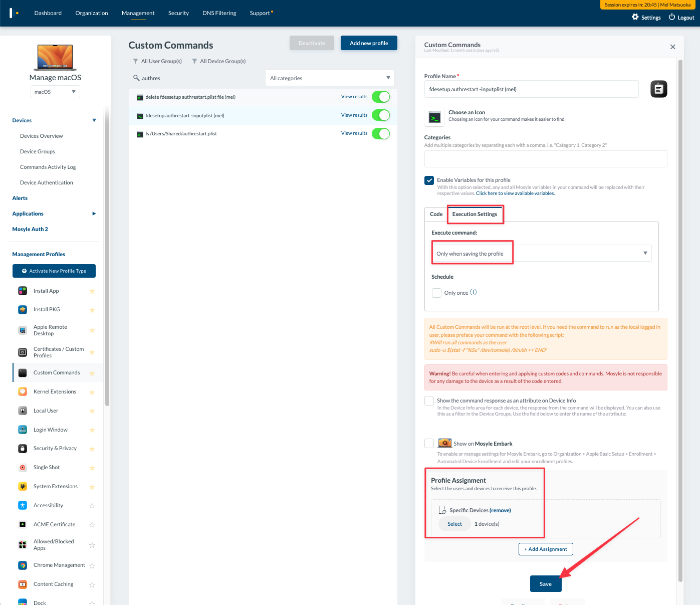Viewport: 700px width, 605px height.
Task: Click here to view available variables link
Action: (x=515, y=193)
